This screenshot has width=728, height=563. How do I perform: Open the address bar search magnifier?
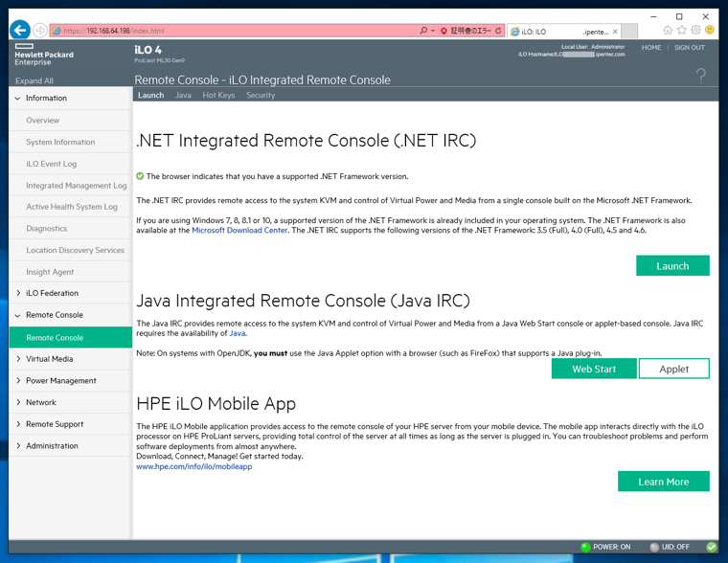423,31
